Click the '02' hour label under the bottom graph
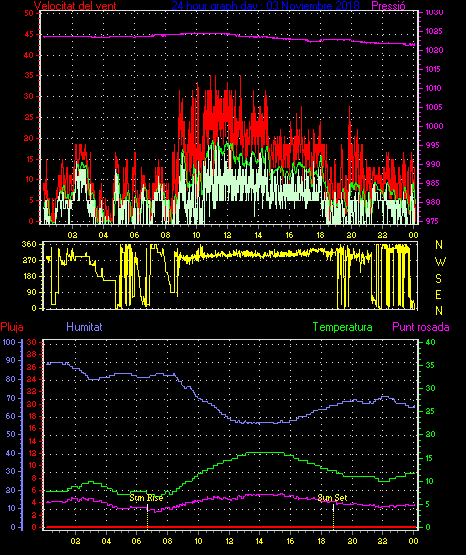This screenshot has height=555, width=466. 75,541
